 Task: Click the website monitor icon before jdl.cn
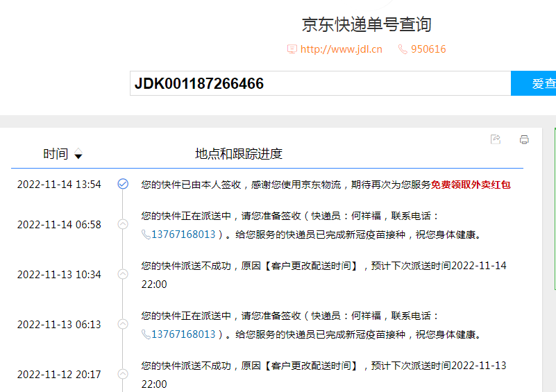coord(292,49)
